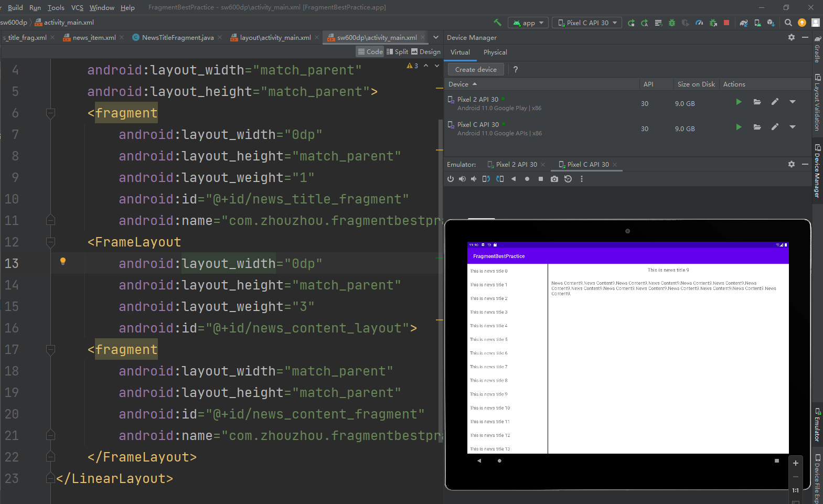Click the Profile app gauge icon
Screen dimensions: 823x504
[x=699, y=23]
